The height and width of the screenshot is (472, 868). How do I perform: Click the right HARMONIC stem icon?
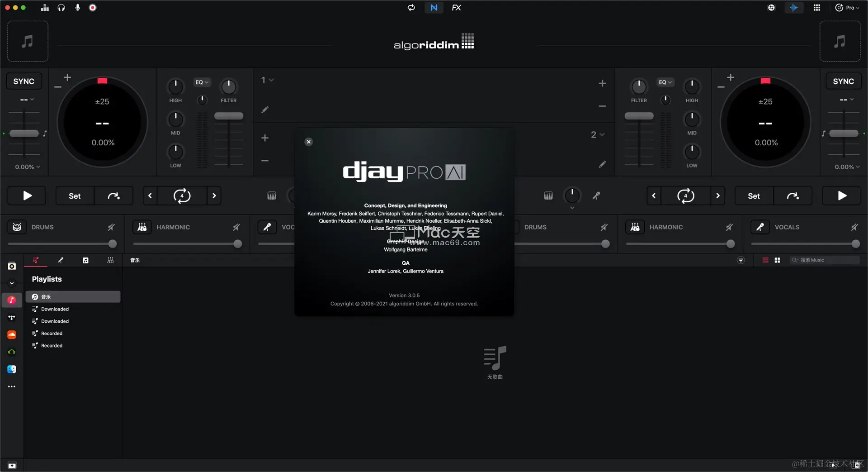click(635, 227)
